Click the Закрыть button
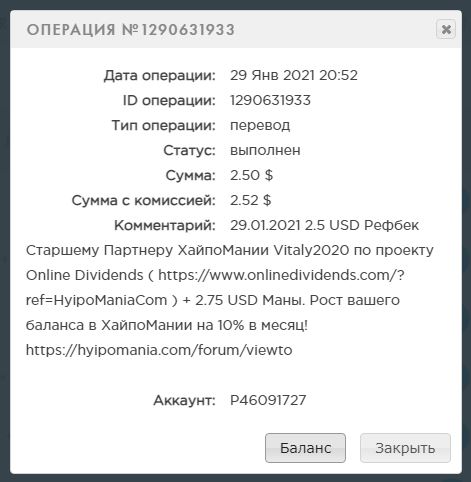The width and height of the screenshot is (471, 482). 405,448
